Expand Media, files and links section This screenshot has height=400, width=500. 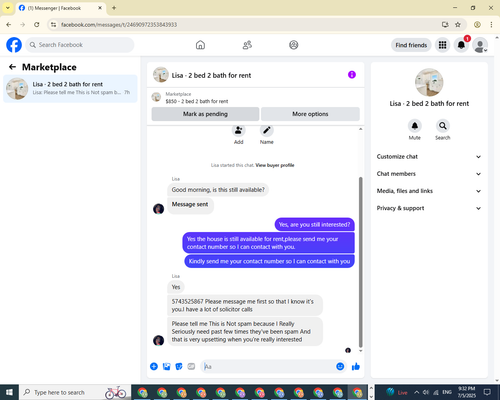pyautogui.click(x=429, y=191)
